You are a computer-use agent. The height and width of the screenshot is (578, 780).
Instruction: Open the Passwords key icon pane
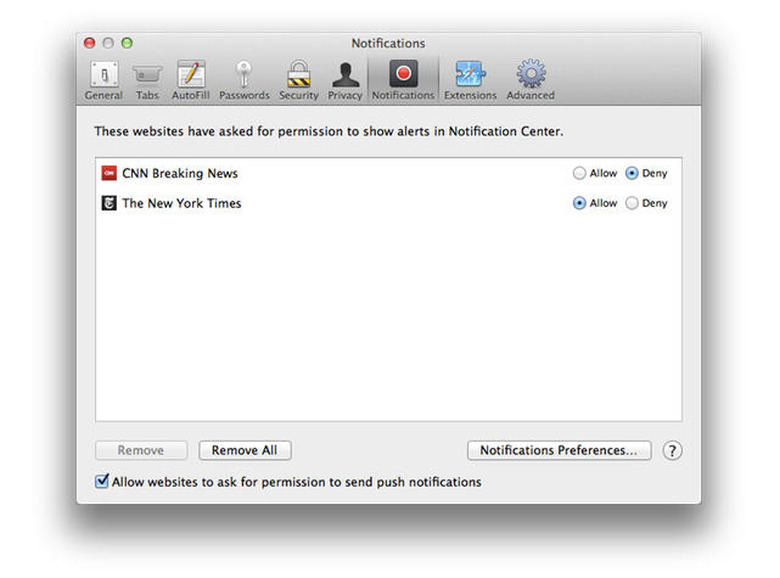[x=244, y=81]
